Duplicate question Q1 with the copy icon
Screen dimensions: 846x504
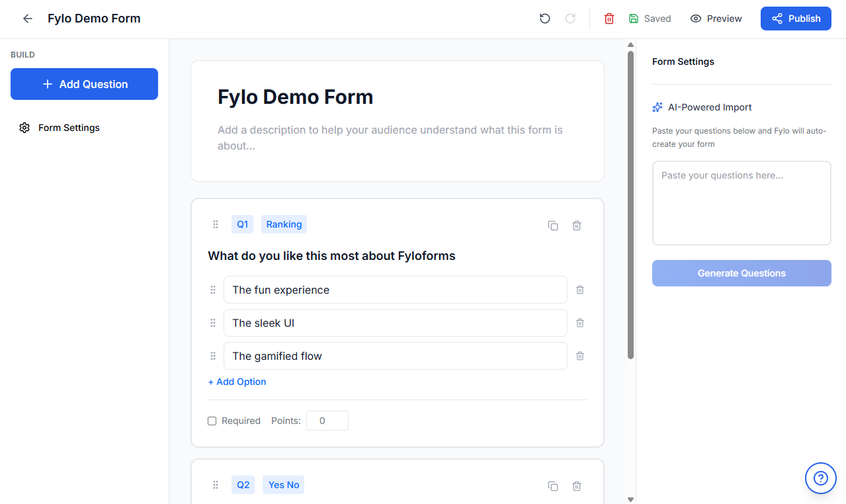click(552, 225)
